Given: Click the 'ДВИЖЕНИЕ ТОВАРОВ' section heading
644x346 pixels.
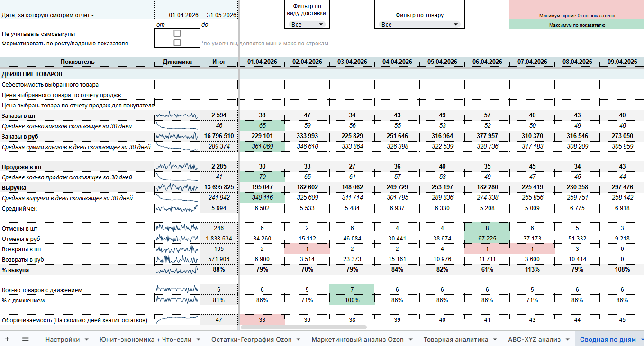Looking at the screenshot, I should [x=32, y=74].
